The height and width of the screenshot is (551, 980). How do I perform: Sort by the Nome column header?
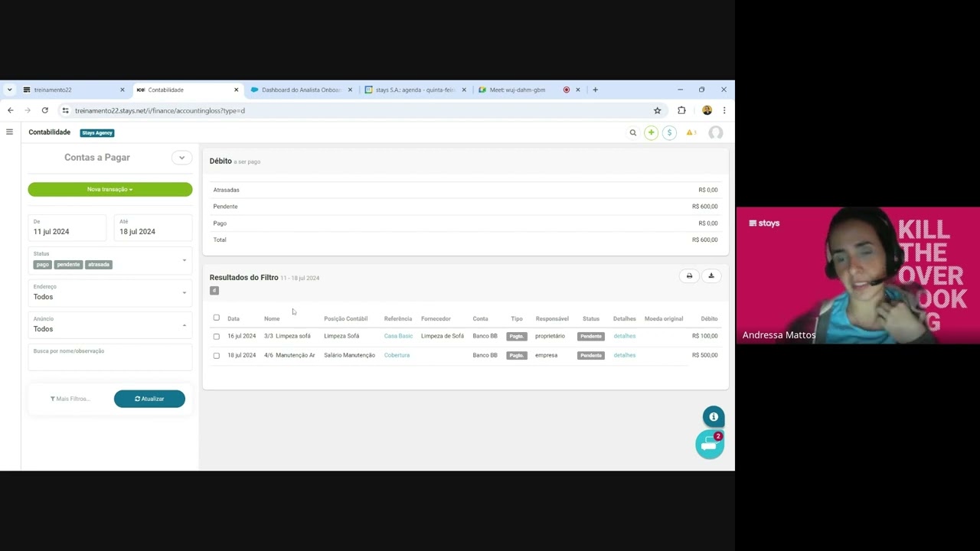click(x=272, y=318)
